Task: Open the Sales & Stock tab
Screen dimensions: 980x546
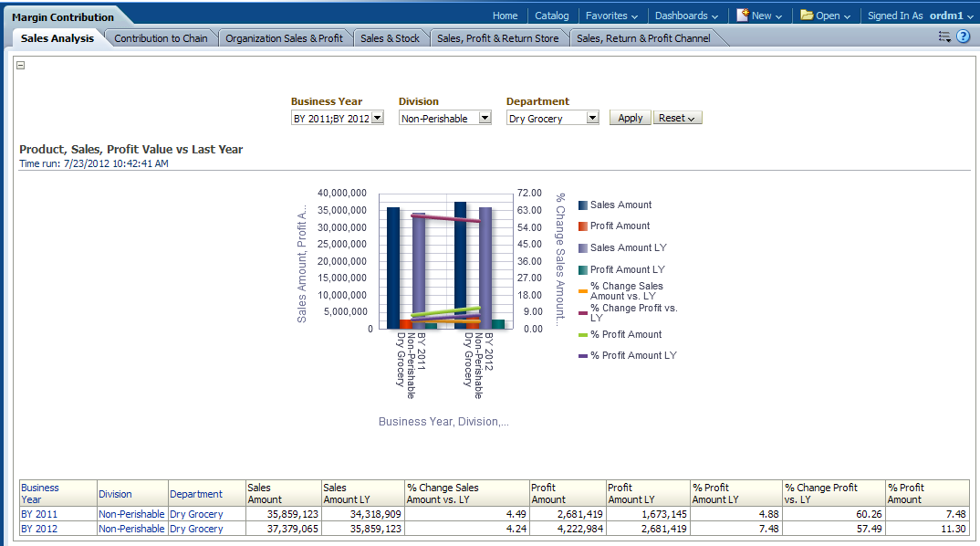Action: (x=390, y=38)
